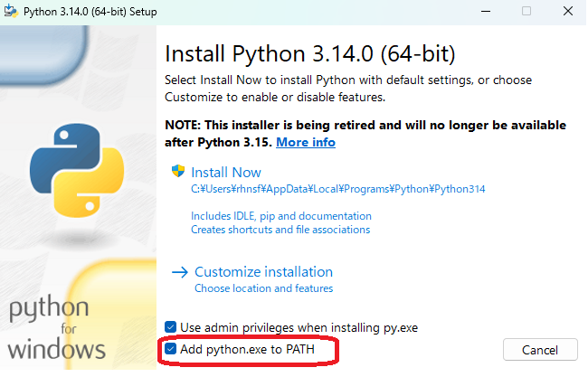Click "Creates shortcuts and file associations" text
The image size is (588, 377).
(x=280, y=230)
